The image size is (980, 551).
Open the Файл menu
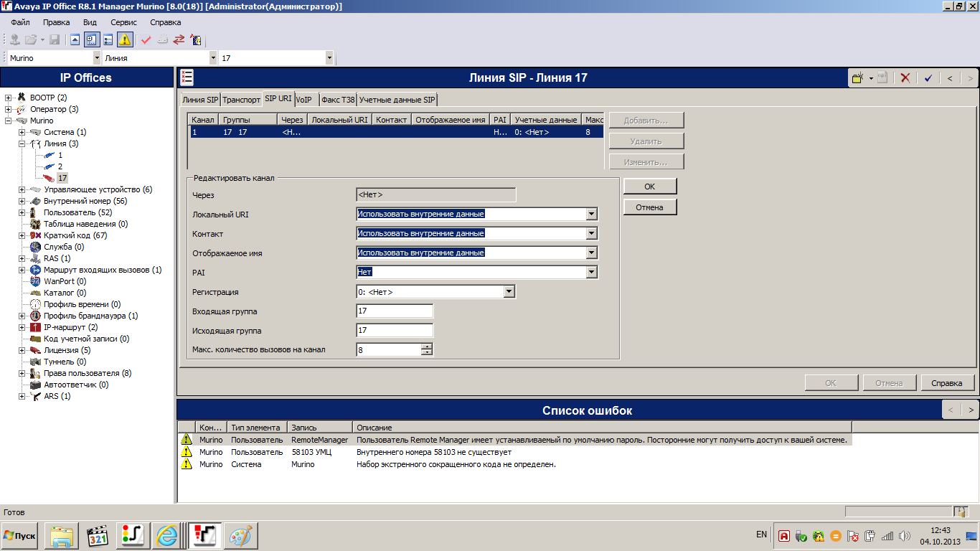pyautogui.click(x=20, y=22)
